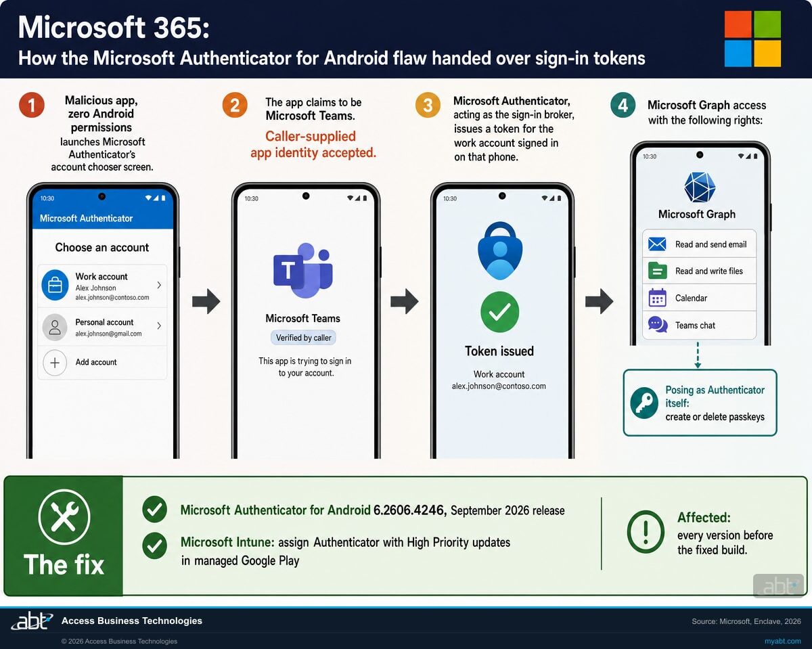Click the The fix heading

click(x=64, y=564)
